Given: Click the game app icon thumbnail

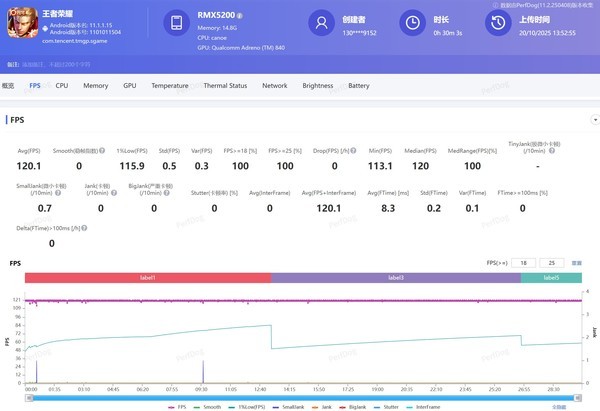Looking at the screenshot, I should [x=25, y=24].
